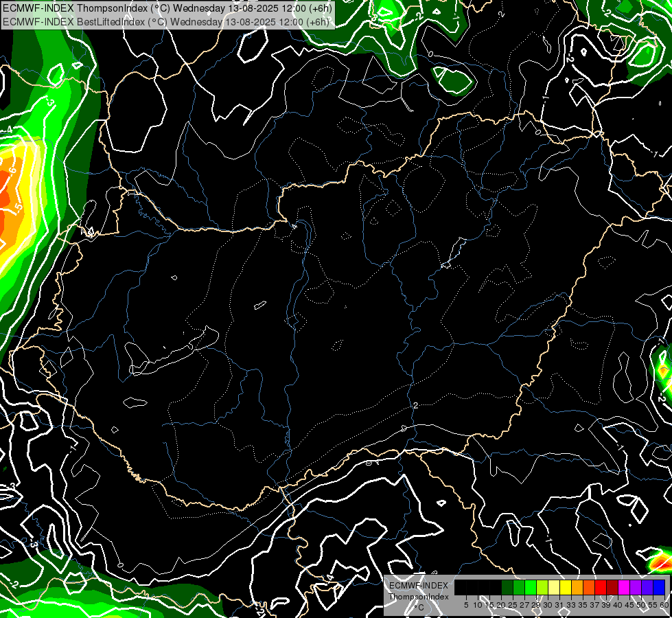The height and width of the screenshot is (618, 672).
Task: Click the medium green 25-27 legend swatch
Action: [519, 587]
